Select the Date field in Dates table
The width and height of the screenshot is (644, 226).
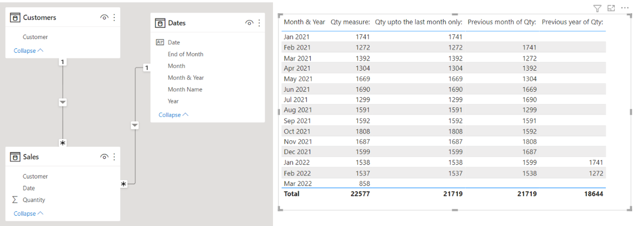[x=174, y=42]
